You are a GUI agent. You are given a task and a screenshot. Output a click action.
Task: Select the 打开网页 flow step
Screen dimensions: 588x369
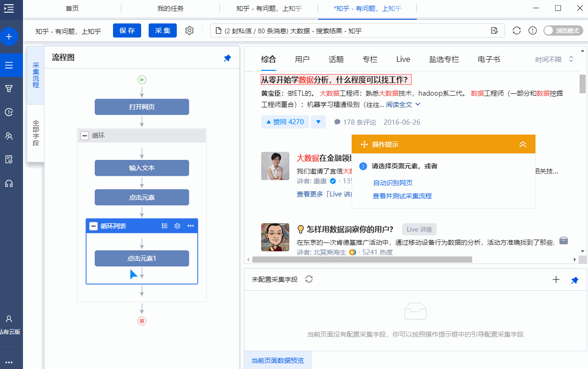tap(142, 107)
